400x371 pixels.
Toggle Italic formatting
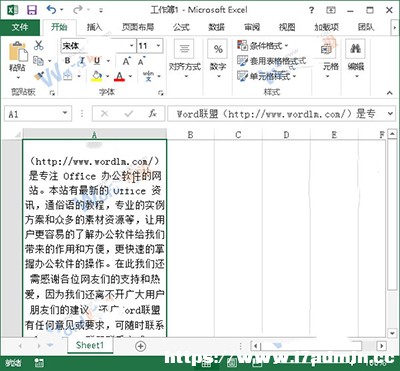click(82, 61)
